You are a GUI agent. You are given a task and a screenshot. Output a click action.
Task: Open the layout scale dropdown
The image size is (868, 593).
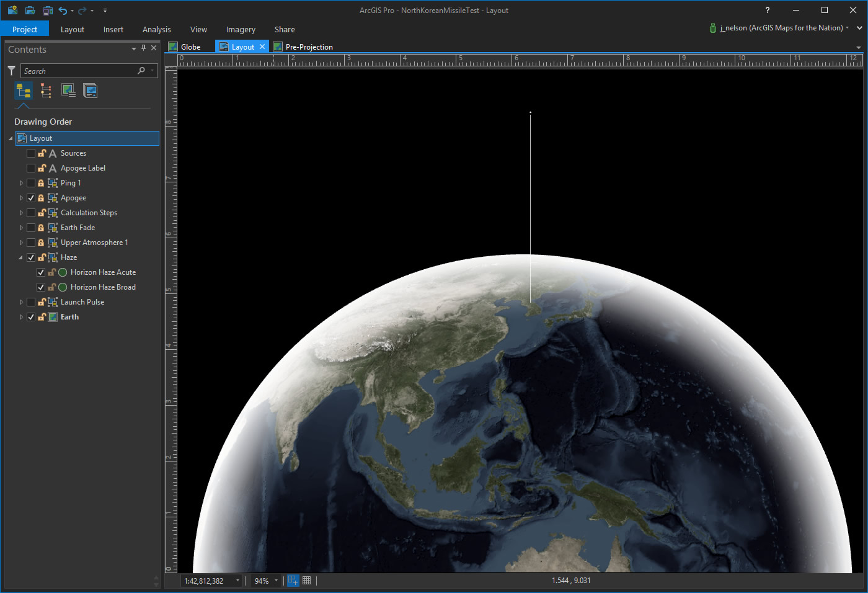coord(237,581)
